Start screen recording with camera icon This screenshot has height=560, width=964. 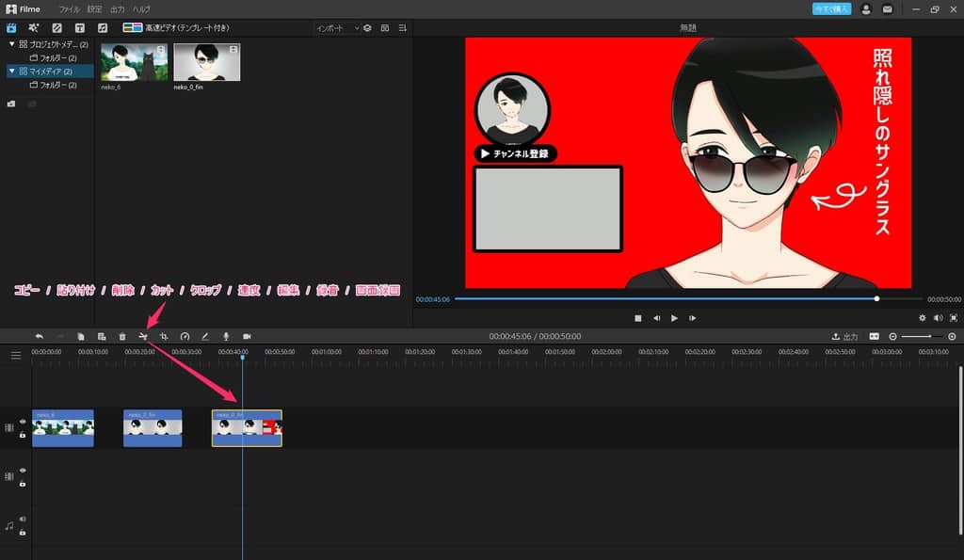point(248,336)
